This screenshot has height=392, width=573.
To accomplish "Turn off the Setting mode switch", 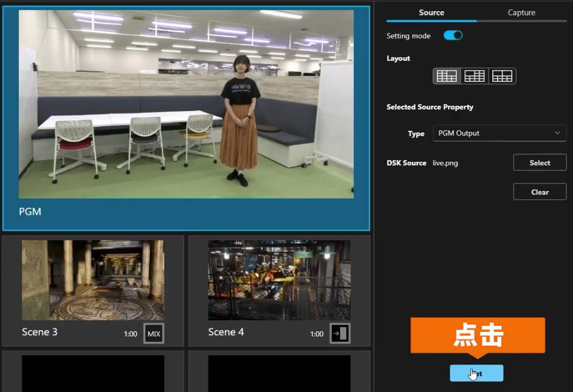I will click(453, 36).
